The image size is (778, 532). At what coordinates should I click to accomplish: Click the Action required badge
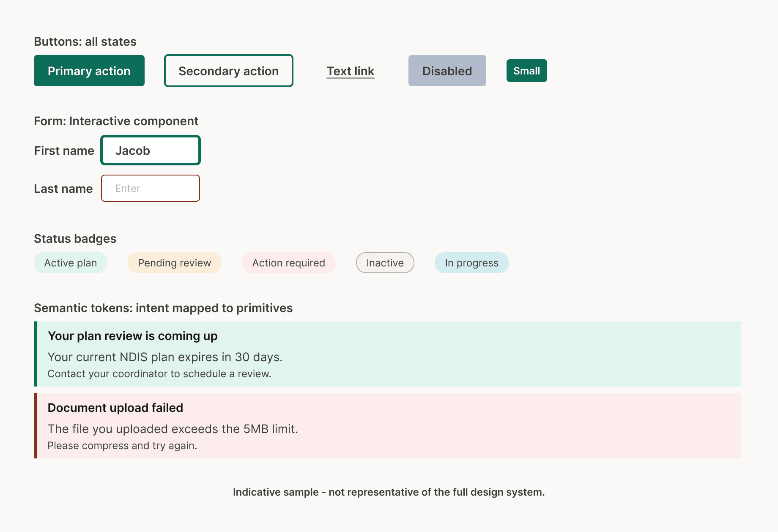(x=289, y=263)
